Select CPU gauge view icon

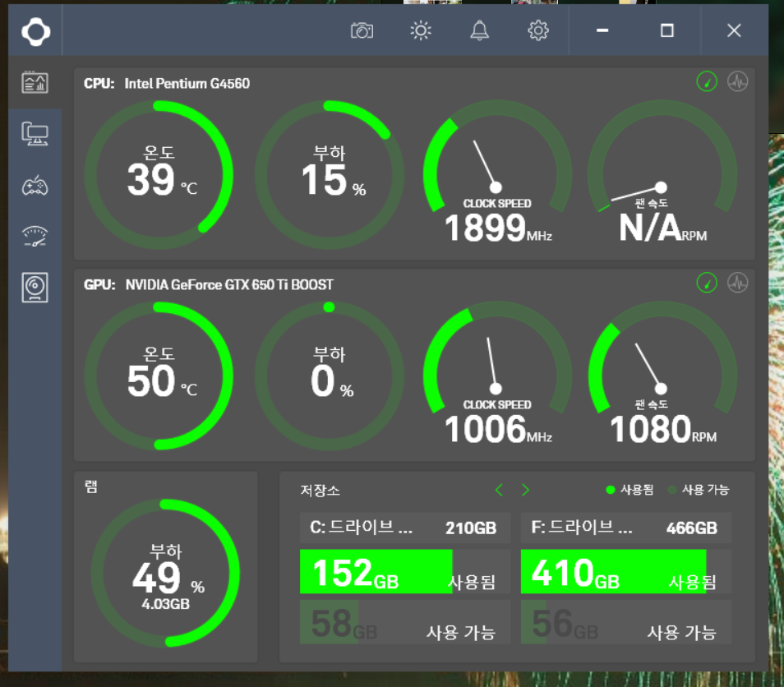click(x=707, y=81)
